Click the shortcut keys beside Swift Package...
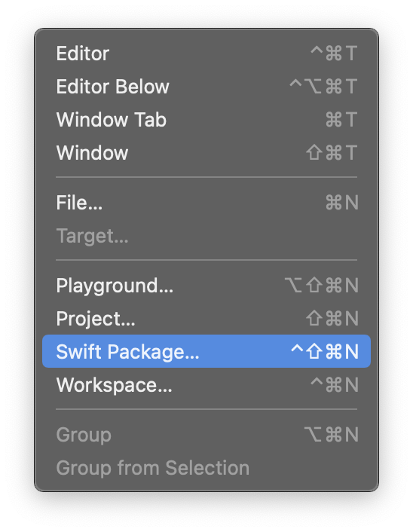Image resolution: width=413 pixels, height=532 pixels. point(325,351)
